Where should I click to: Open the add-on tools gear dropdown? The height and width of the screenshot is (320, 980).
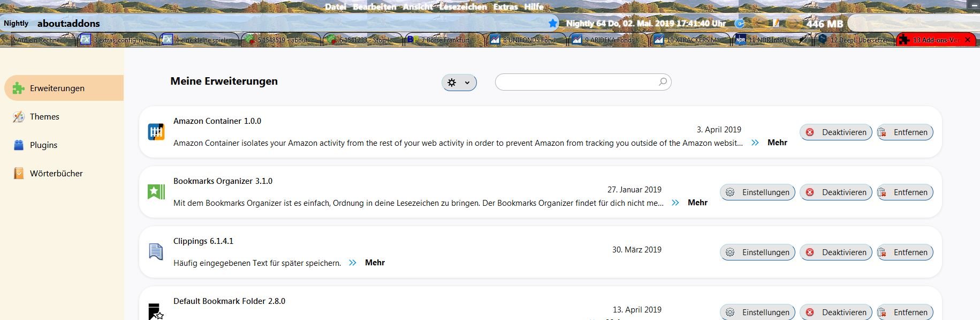click(x=459, y=83)
